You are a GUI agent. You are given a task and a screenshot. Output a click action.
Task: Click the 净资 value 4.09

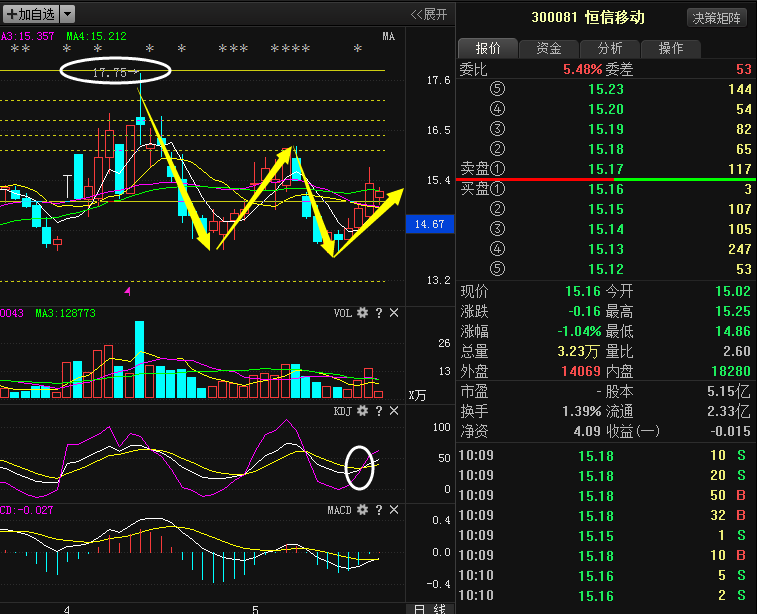click(587, 432)
